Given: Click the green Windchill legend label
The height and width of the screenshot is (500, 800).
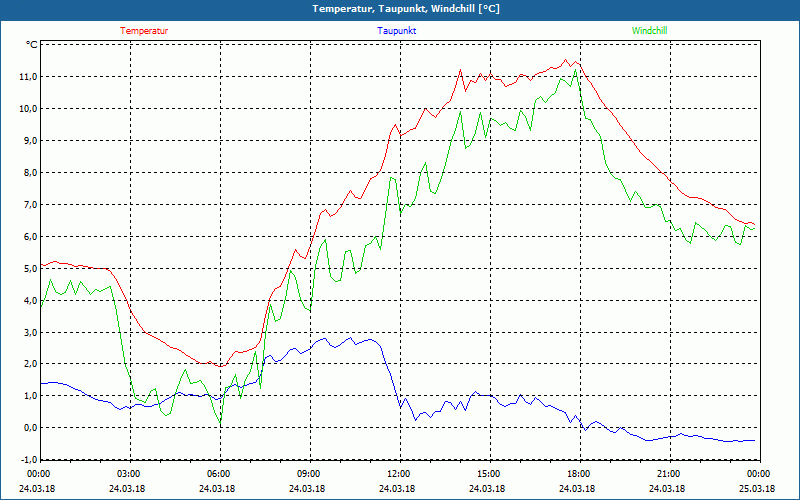Looking at the screenshot, I should pos(649,31).
